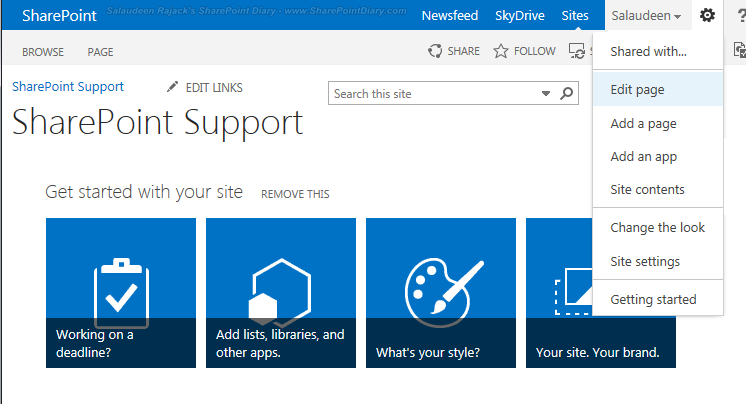Open Add lists, libraries, and other apps tile
Screen dimensions: 746x404
[x=281, y=292]
